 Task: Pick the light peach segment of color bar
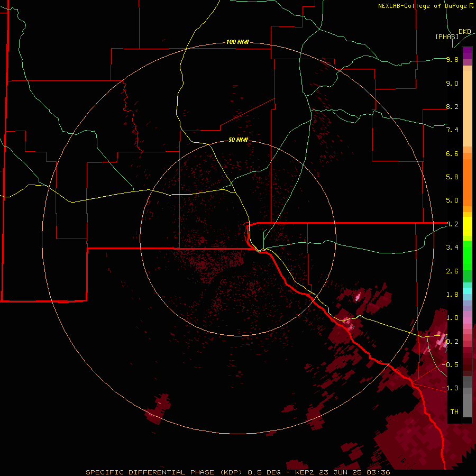(x=467, y=109)
